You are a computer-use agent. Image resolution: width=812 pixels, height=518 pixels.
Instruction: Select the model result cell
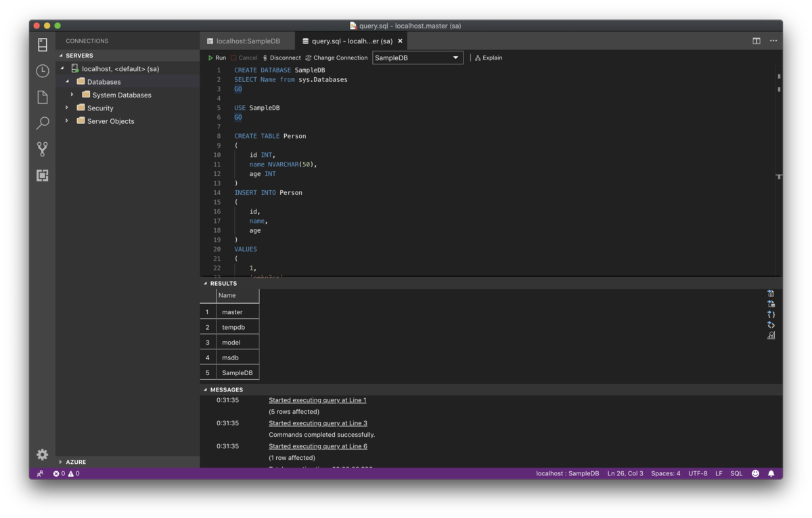pos(237,343)
